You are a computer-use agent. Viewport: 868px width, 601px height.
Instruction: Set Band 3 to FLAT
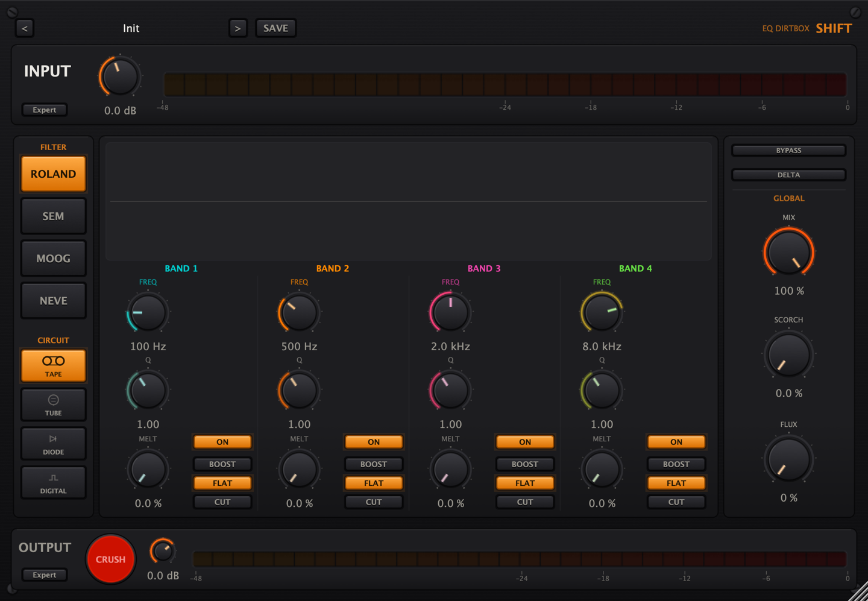525,483
